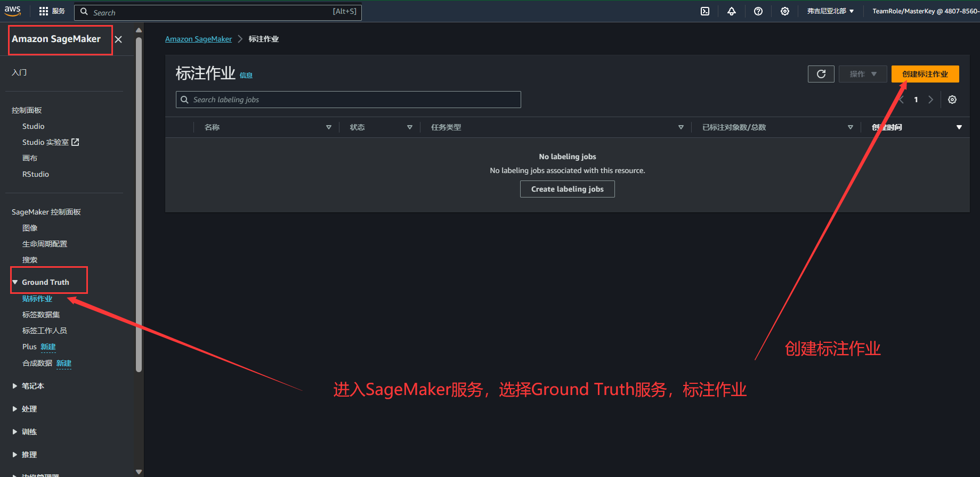The height and width of the screenshot is (477, 980).
Task: Sort by the 任务类型 column
Action: tap(681, 127)
